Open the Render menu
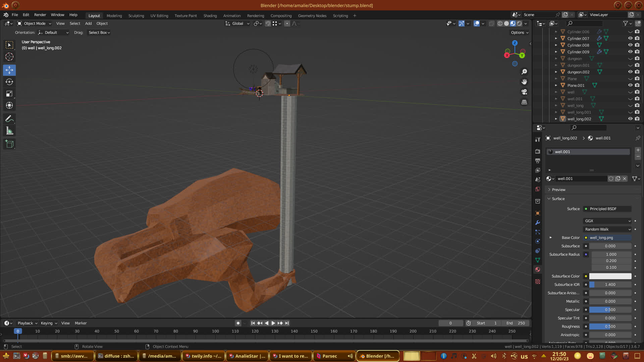 pyautogui.click(x=40, y=15)
